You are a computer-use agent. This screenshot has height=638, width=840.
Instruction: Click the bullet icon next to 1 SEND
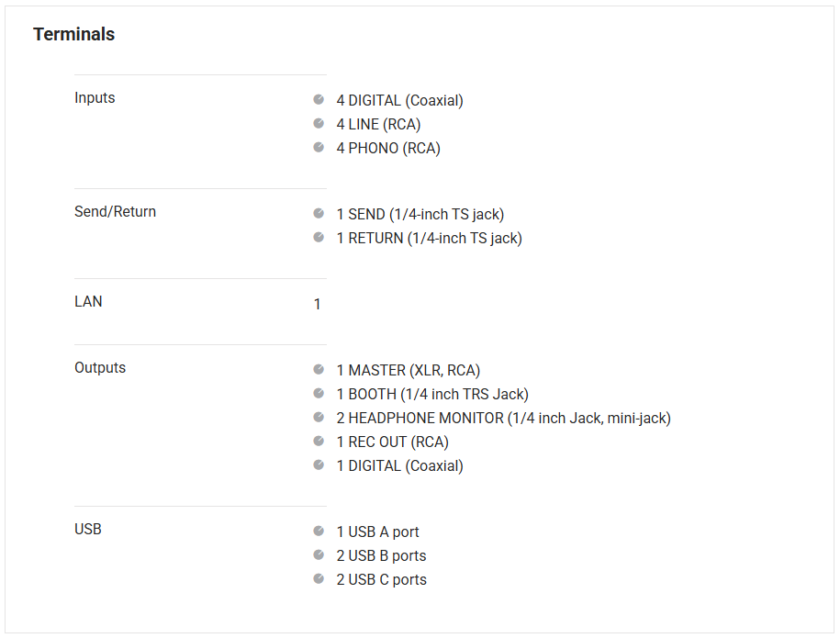319,213
